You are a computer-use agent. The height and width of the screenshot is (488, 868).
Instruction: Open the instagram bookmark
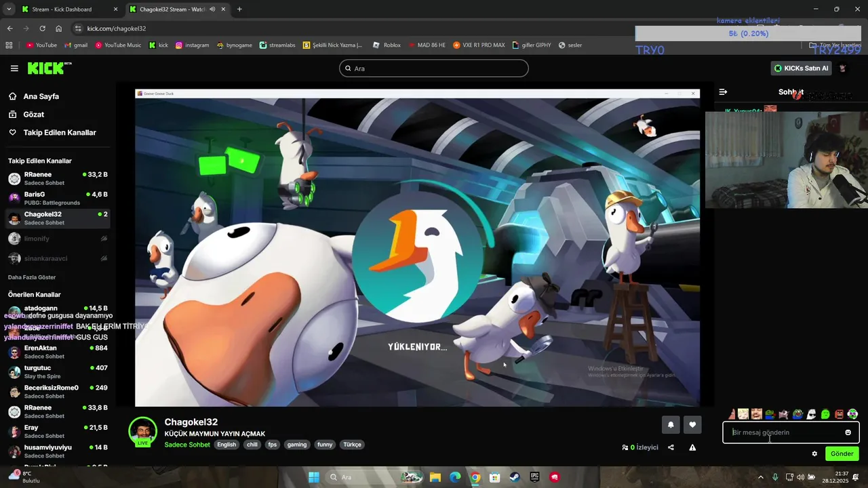tap(192, 45)
